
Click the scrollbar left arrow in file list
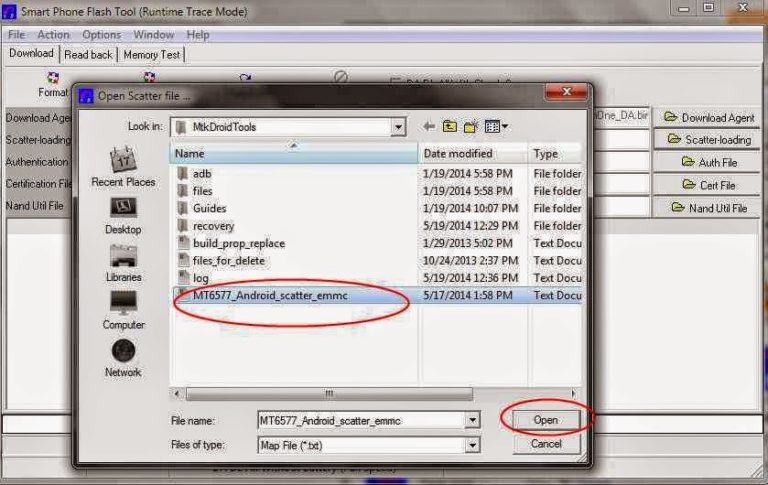click(177, 393)
